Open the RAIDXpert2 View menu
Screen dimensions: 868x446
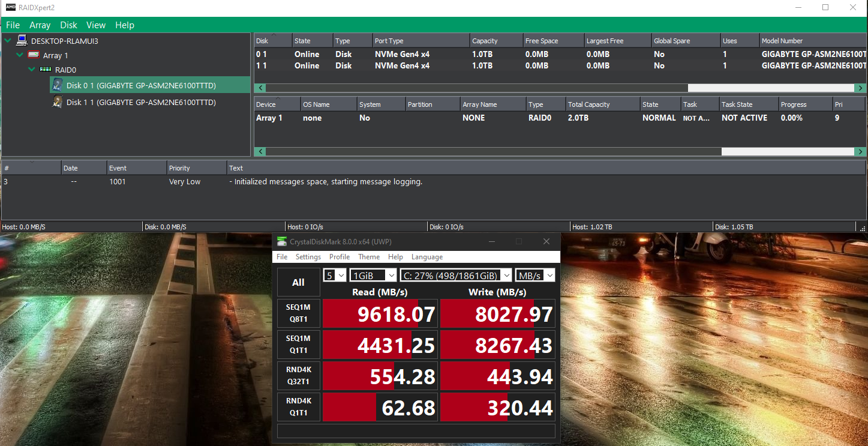(96, 25)
